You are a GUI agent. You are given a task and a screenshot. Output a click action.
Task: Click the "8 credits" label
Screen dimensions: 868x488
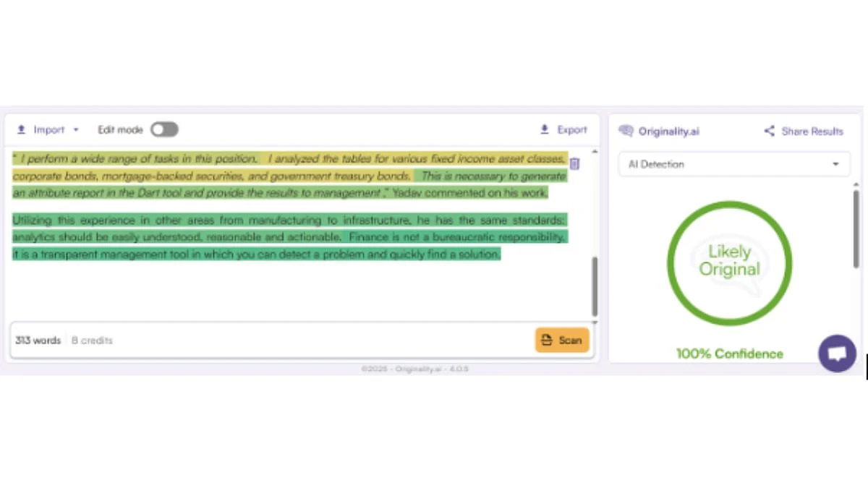[x=92, y=341]
